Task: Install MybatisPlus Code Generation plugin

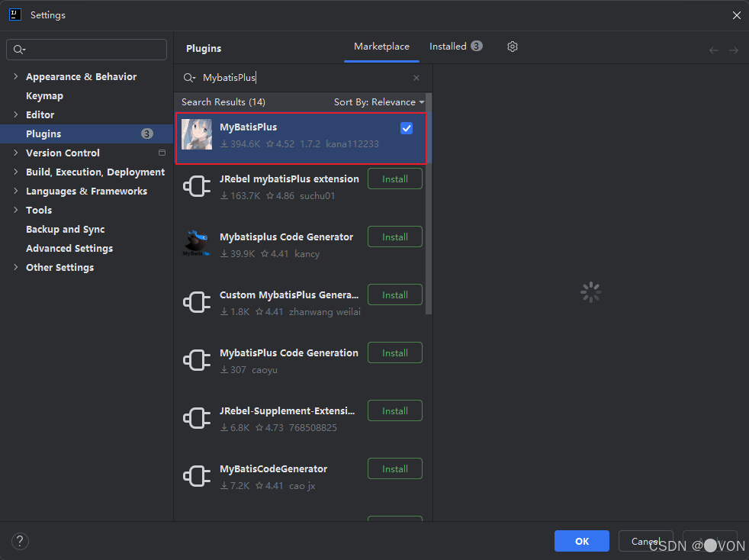Action: [x=395, y=352]
